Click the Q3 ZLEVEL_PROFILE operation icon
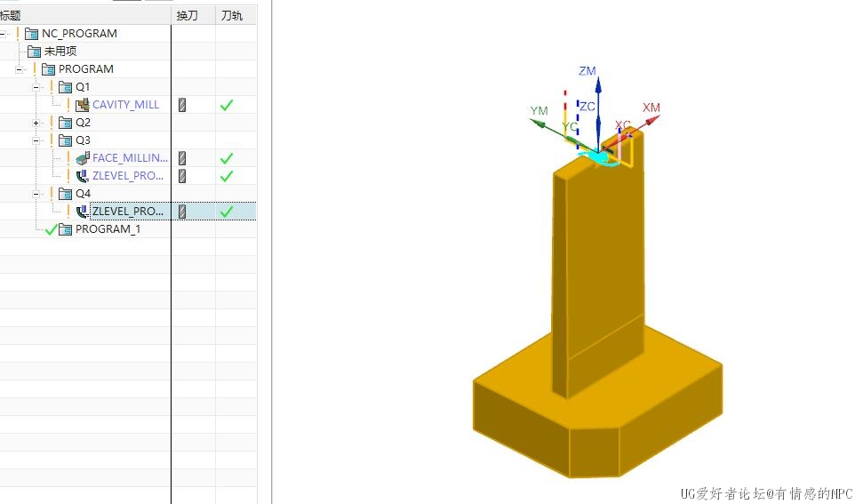This screenshot has height=504, width=855. [83, 176]
